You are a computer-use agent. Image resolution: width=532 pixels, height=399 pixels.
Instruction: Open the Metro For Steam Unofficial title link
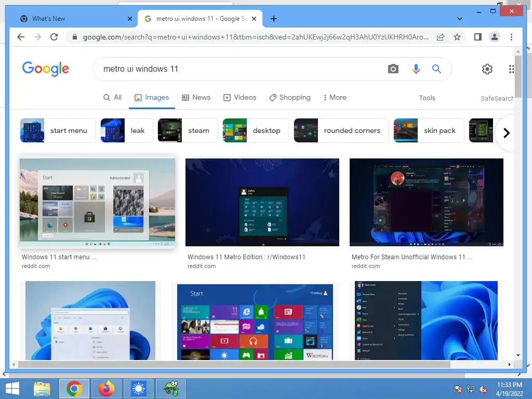tap(412, 257)
